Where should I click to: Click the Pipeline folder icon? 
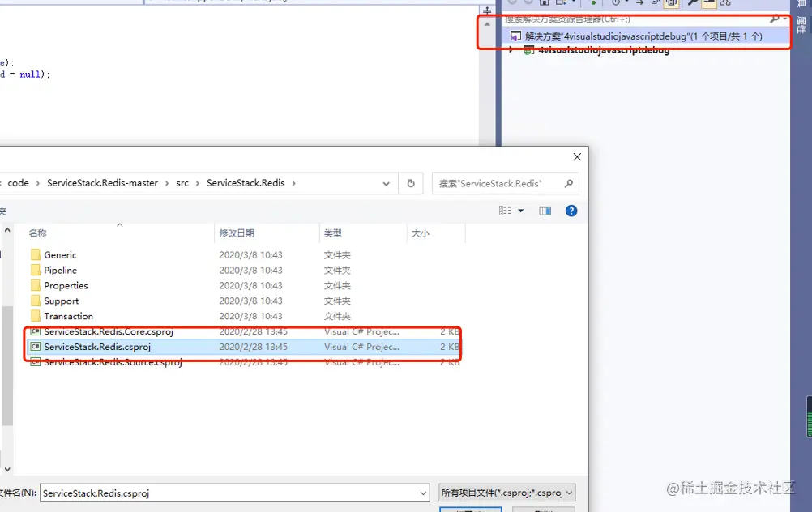click(x=35, y=271)
